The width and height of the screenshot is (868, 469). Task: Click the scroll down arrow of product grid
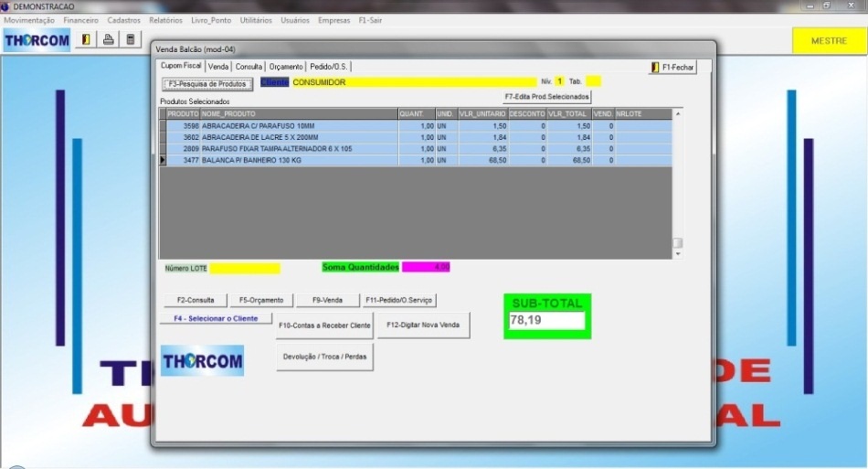[x=677, y=254]
